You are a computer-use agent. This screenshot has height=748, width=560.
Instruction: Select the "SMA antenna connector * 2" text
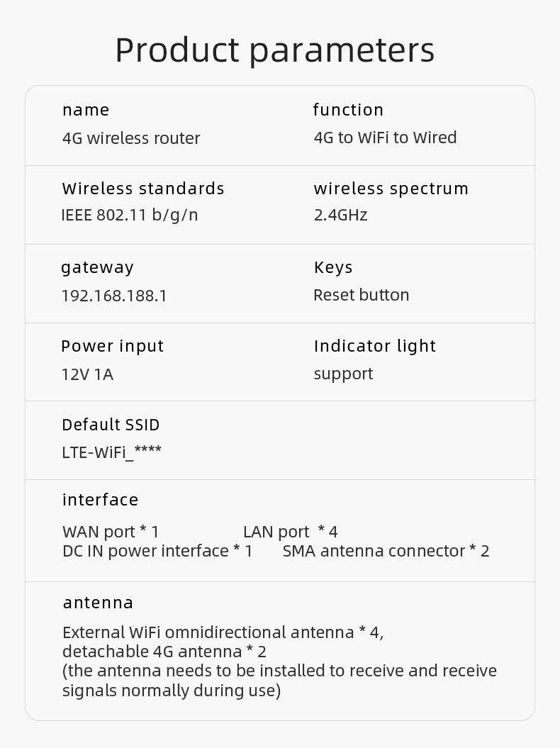(x=386, y=551)
